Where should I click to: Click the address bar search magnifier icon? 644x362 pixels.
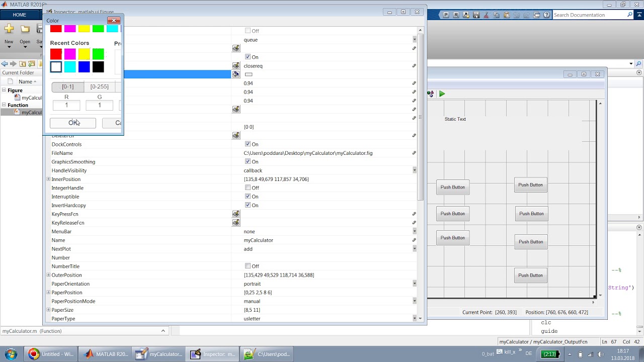coord(639,64)
